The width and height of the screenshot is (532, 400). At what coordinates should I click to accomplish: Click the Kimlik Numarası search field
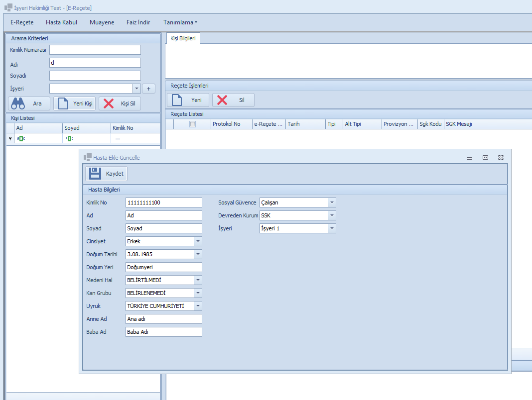(x=95, y=50)
